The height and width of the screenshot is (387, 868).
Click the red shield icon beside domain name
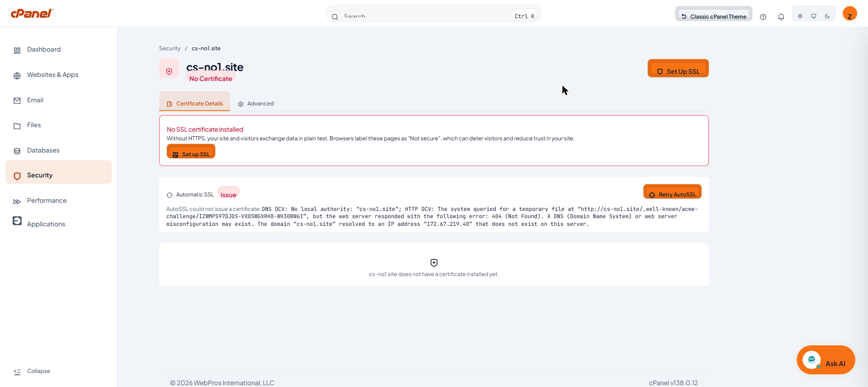pyautogui.click(x=169, y=68)
